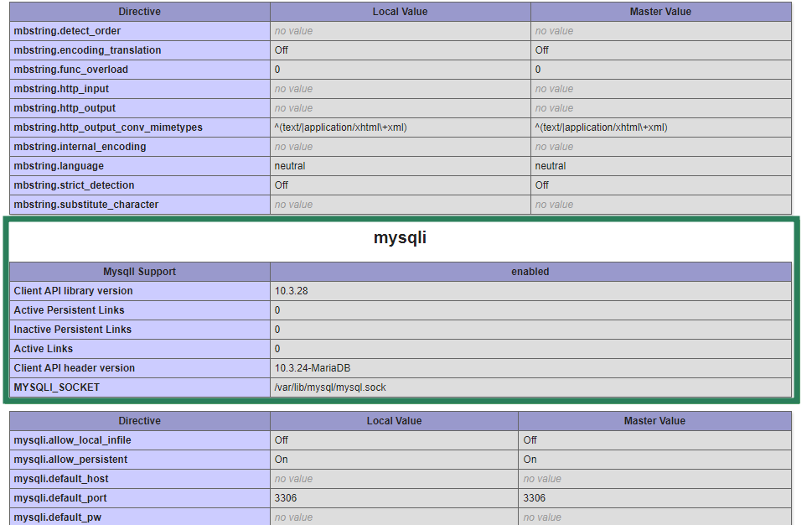812x525 pixels.
Task: Select master value 0 for mbstring.func_overload
Action: tap(537, 70)
